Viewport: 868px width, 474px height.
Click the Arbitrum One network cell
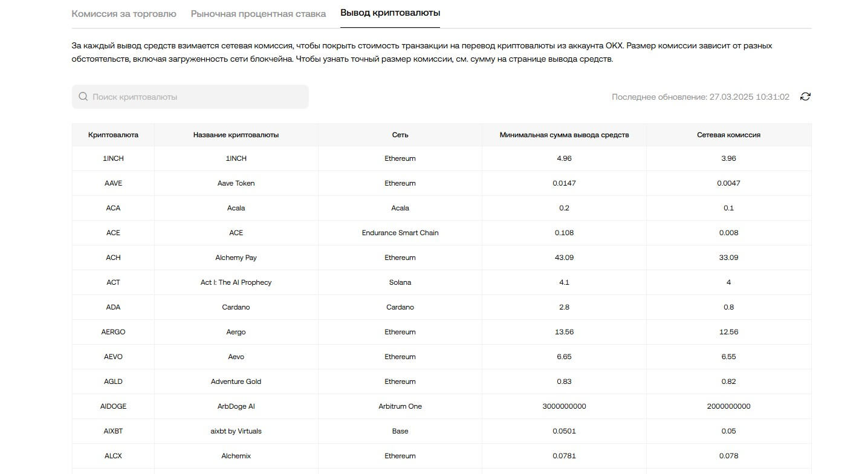click(x=400, y=406)
